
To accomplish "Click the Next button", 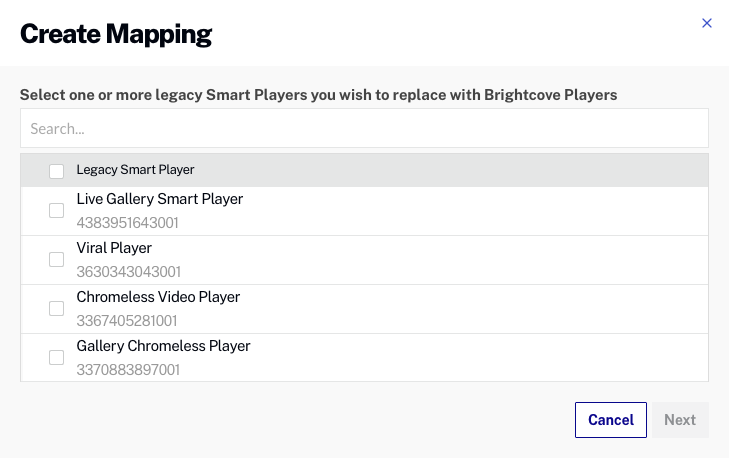I will (x=680, y=420).
